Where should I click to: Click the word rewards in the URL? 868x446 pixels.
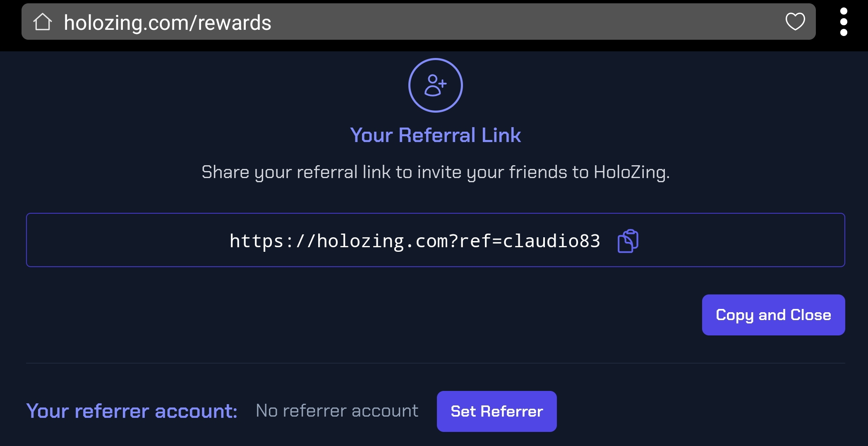pos(234,23)
